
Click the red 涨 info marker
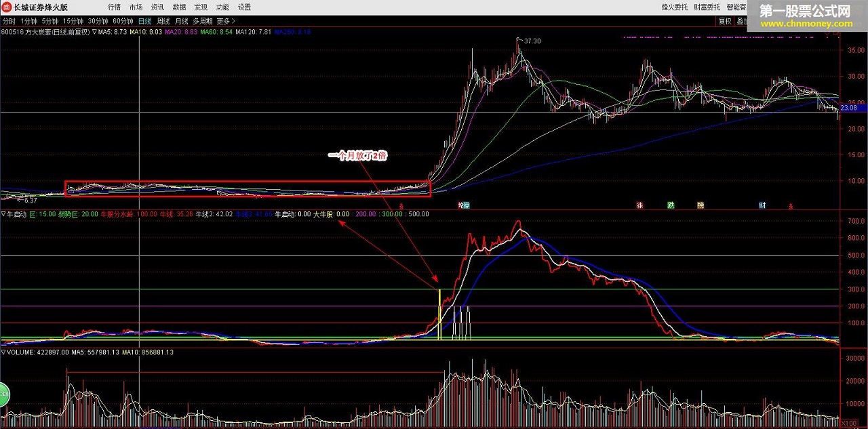(639, 205)
